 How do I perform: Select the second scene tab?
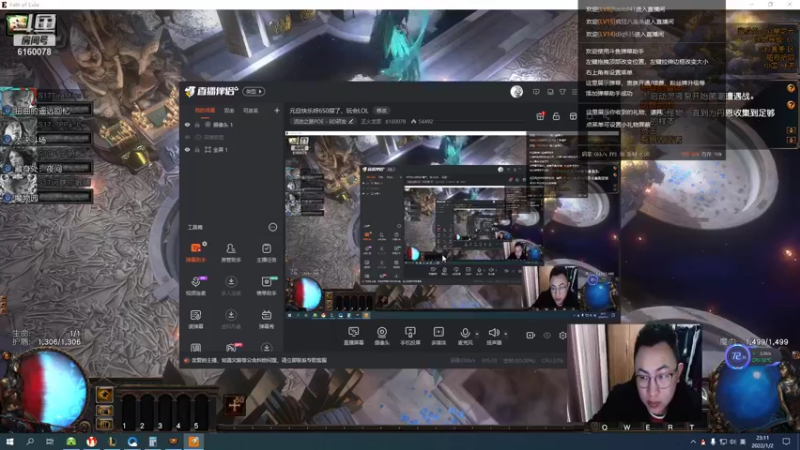point(229,110)
